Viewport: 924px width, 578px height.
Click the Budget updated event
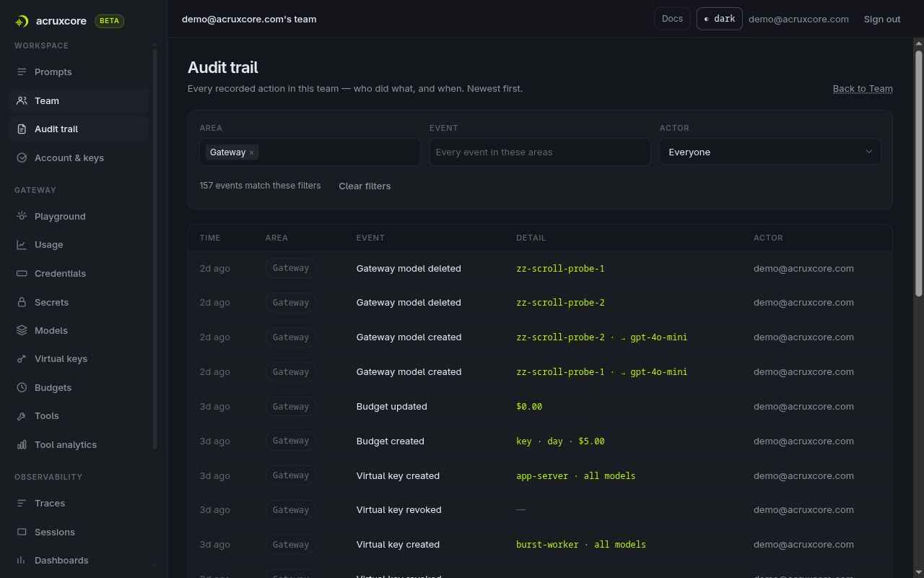[x=392, y=407]
